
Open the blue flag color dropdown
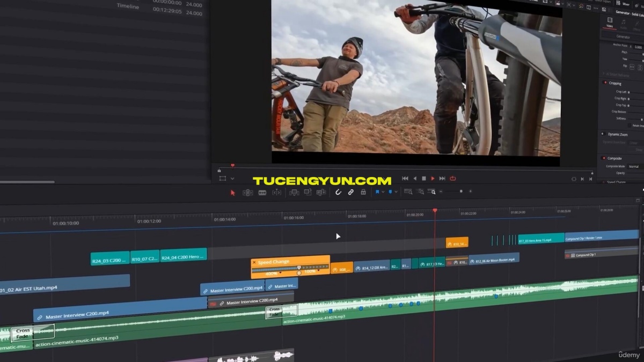click(383, 192)
